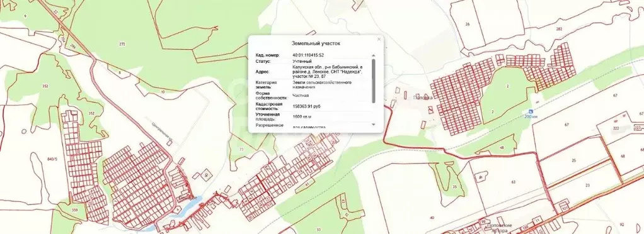This screenshot has height=234, width=644.
Task: Click the Поповка village label
Action: (x=422, y=97)
